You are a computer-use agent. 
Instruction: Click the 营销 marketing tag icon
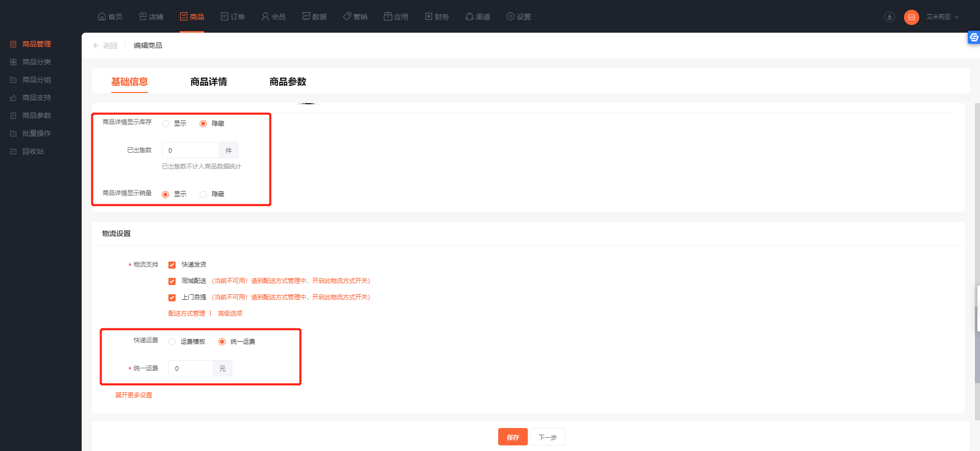click(x=347, y=16)
